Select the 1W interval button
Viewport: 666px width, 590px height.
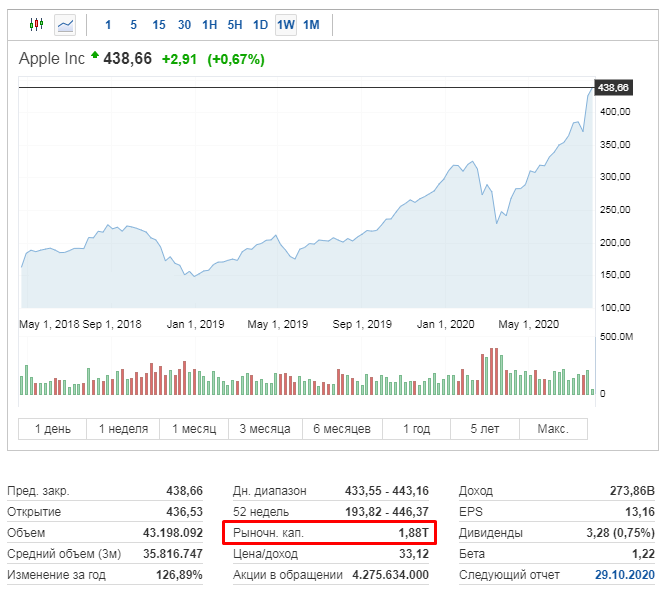point(286,25)
